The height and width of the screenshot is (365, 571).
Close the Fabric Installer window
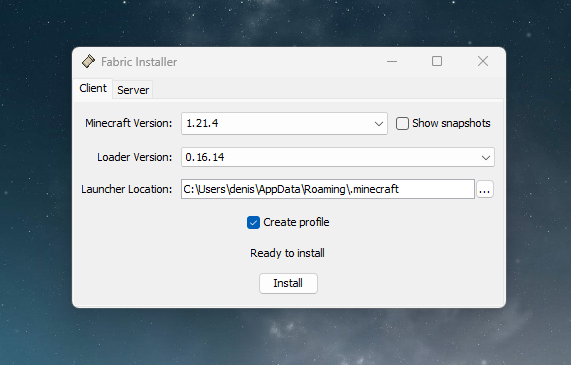tap(483, 61)
